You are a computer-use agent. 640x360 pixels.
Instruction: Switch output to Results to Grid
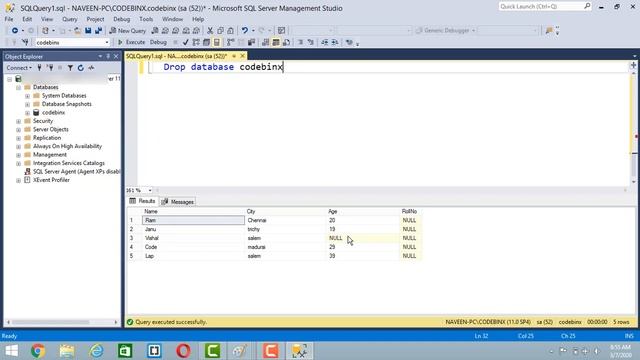coord(276,42)
